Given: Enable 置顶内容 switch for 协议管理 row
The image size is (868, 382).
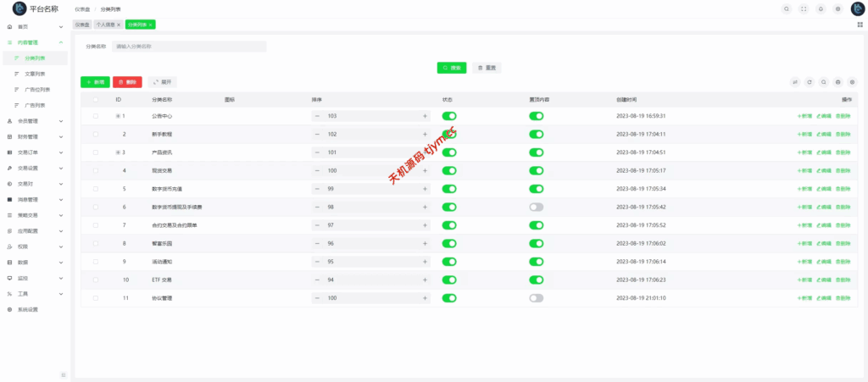Looking at the screenshot, I should [x=536, y=298].
